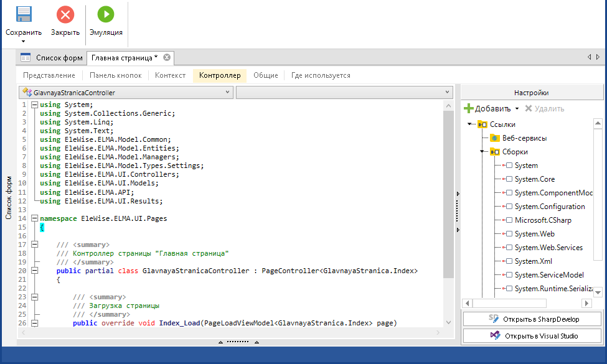The image size is (607, 364).
Task: Start emulation with the green play icon
Action: [106, 14]
